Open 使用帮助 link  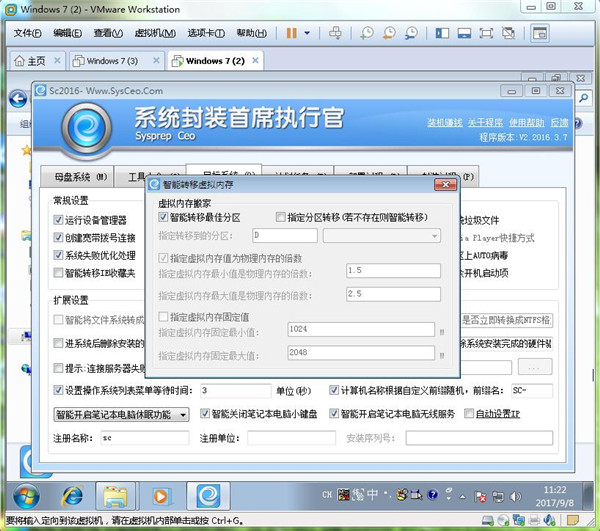[x=527, y=122]
